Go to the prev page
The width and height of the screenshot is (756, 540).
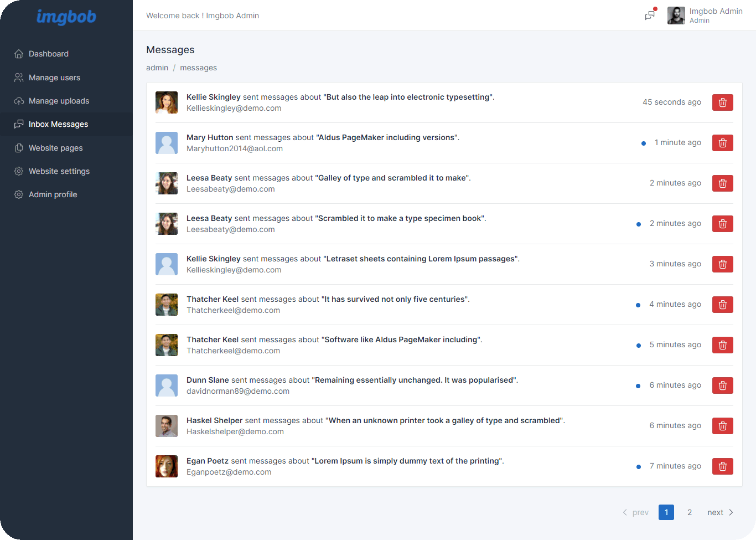click(x=635, y=512)
